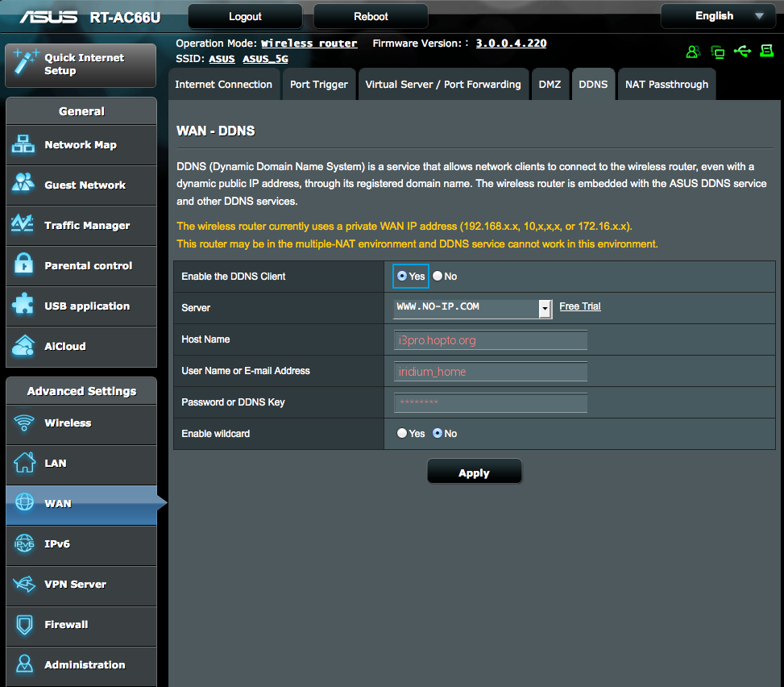Open Network Map from the sidebar

point(81,145)
